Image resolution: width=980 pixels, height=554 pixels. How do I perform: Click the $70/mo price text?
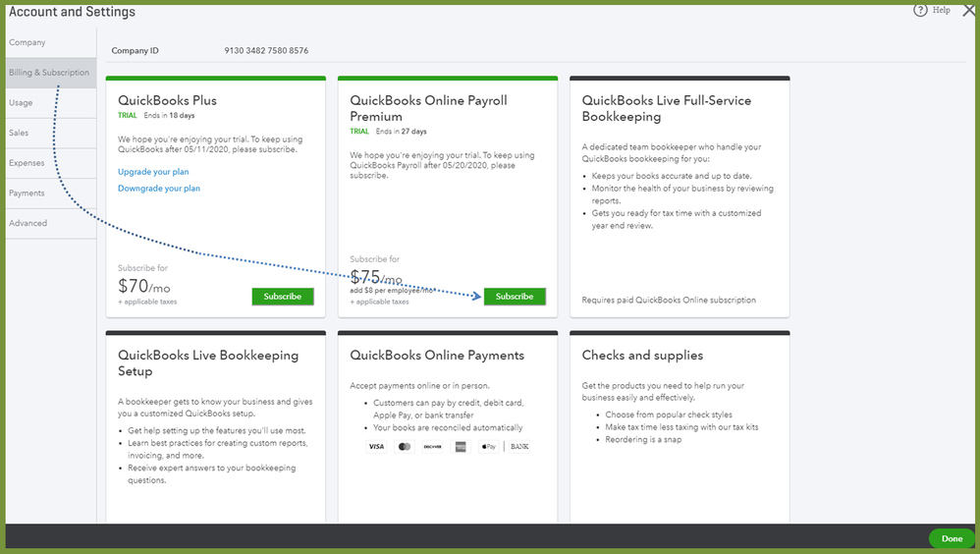[x=143, y=287]
